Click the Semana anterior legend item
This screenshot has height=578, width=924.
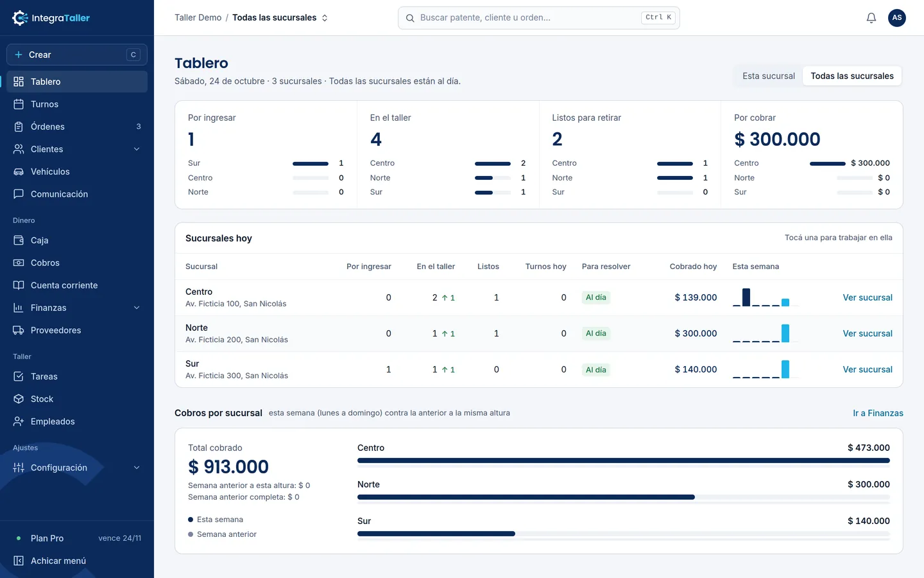click(x=222, y=534)
